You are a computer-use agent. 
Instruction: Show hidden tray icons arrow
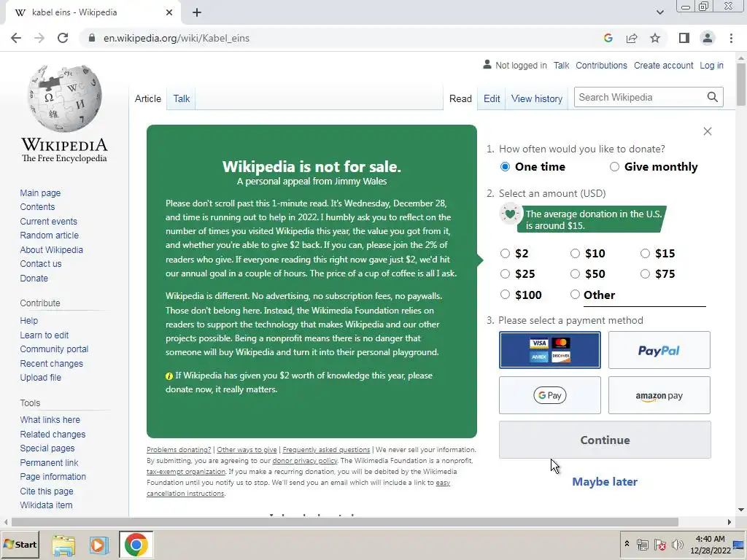coord(627,544)
